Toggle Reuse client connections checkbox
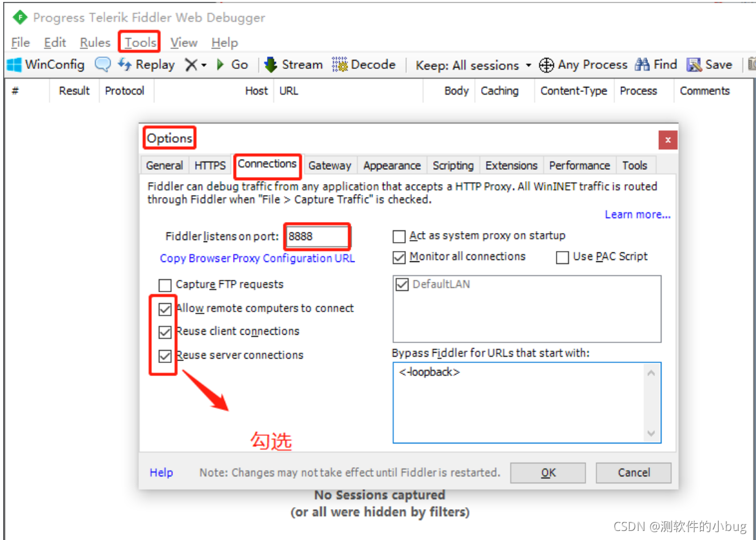This screenshot has height=540, width=756. pyautogui.click(x=165, y=332)
